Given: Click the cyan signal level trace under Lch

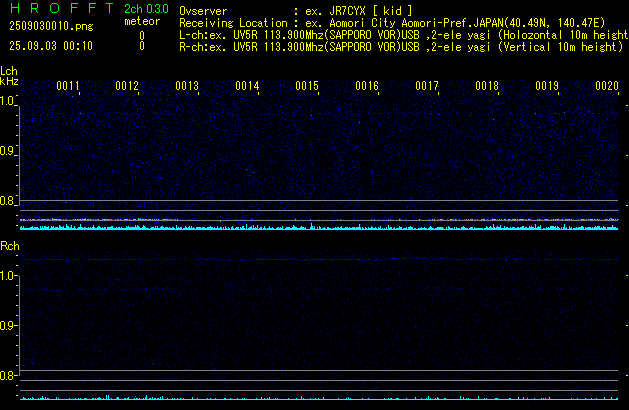Looking at the screenshot, I should tap(319, 227).
